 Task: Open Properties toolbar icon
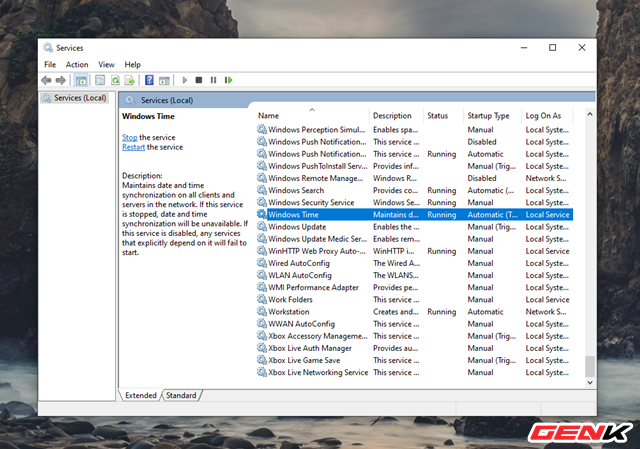pyautogui.click(x=100, y=80)
